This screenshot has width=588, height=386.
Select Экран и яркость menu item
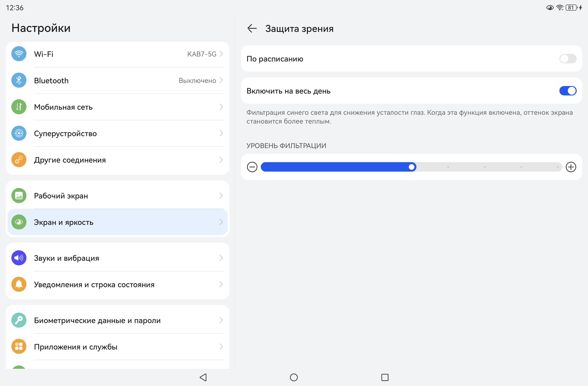point(117,222)
